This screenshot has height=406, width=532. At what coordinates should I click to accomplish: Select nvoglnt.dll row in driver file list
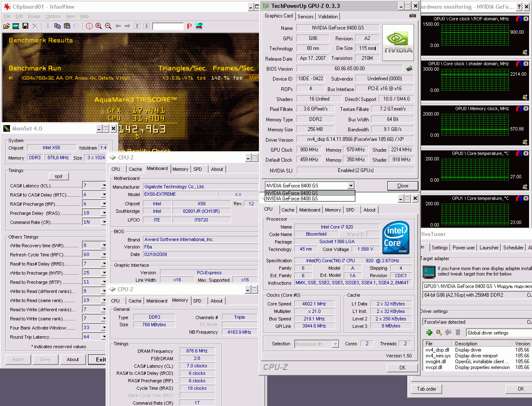[x=477, y=362]
